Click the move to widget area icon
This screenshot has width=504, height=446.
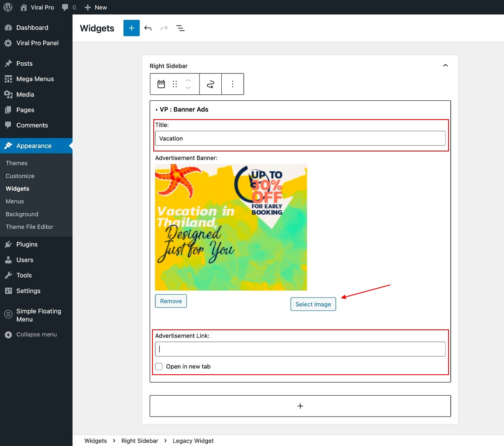pyautogui.click(x=210, y=84)
